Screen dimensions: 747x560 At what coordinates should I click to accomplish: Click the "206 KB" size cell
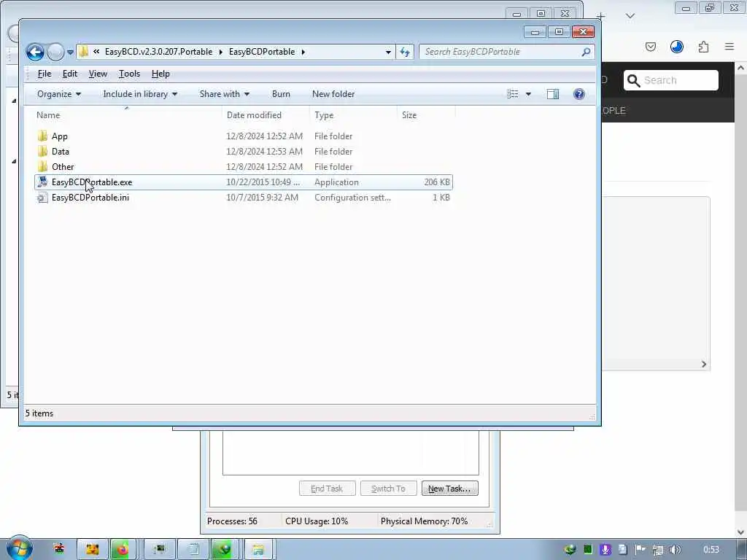coord(437,182)
